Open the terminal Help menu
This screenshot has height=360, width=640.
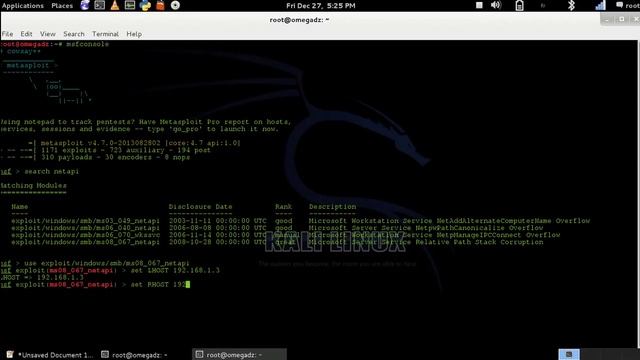click(134, 34)
